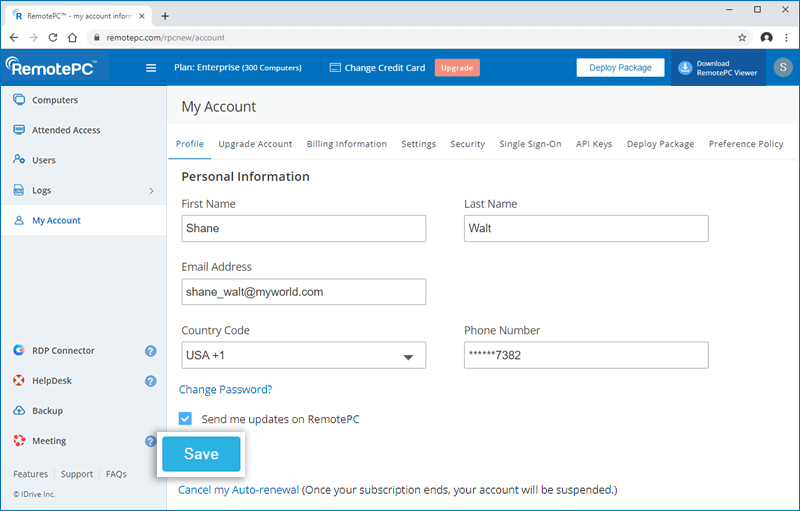Click the Attended Access monitor icon
Image resolution: width=800 pixels, height=511 pixels.
[x=19, y=130]
